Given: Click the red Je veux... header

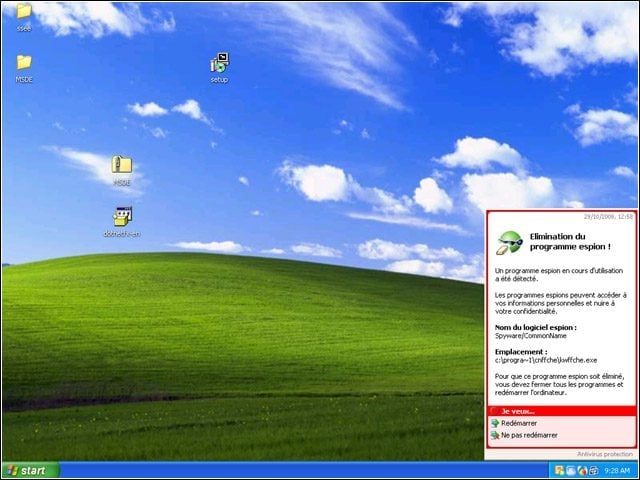Looking at the screenshot, I should click(562, 411).
